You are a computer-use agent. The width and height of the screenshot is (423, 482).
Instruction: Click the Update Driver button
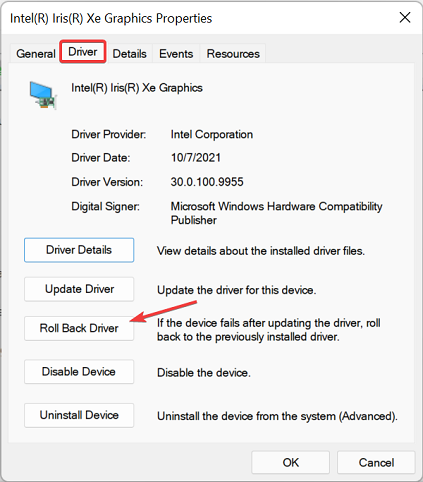79,289
